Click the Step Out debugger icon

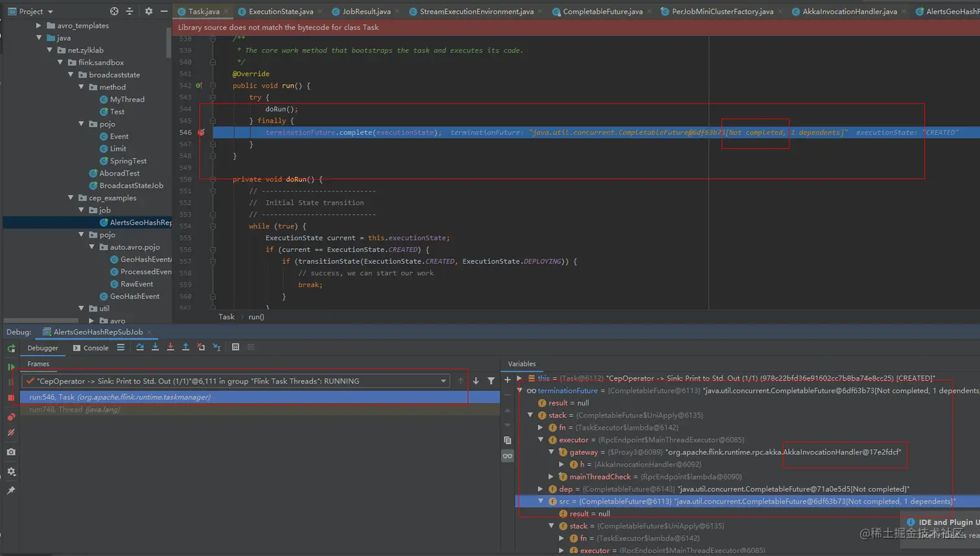tap(185, 347)
